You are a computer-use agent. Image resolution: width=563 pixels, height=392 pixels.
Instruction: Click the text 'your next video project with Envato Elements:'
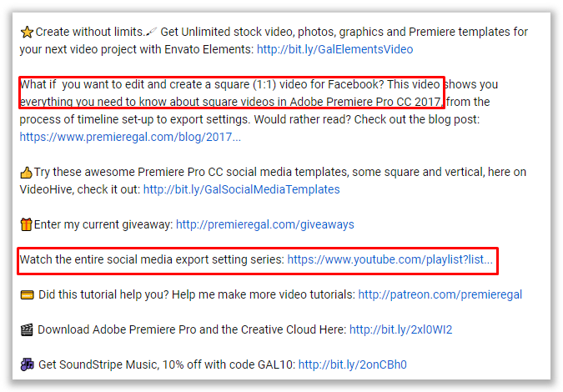click(137, 49)
